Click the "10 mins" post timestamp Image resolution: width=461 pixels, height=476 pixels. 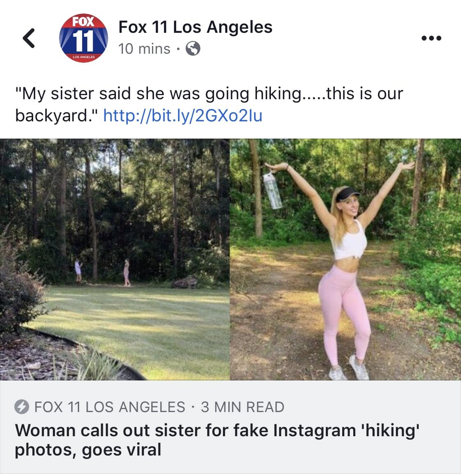pyautogui.click(x=144, y=49)
